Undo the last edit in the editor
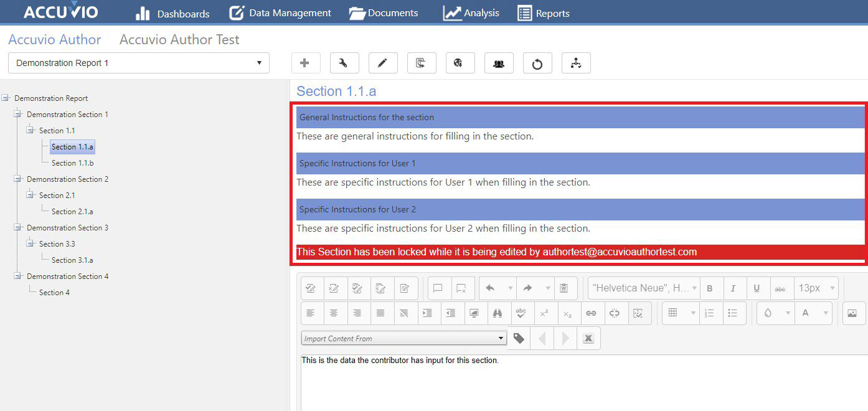Image resolution: width=868 pixels, height=411 pixels. tap(491, 288)
